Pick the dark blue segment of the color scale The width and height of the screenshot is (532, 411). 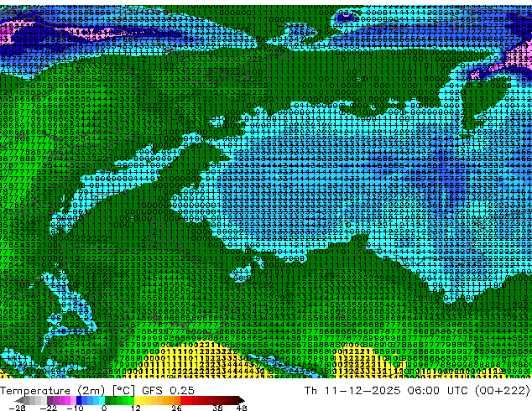click(x=79, y=400)
